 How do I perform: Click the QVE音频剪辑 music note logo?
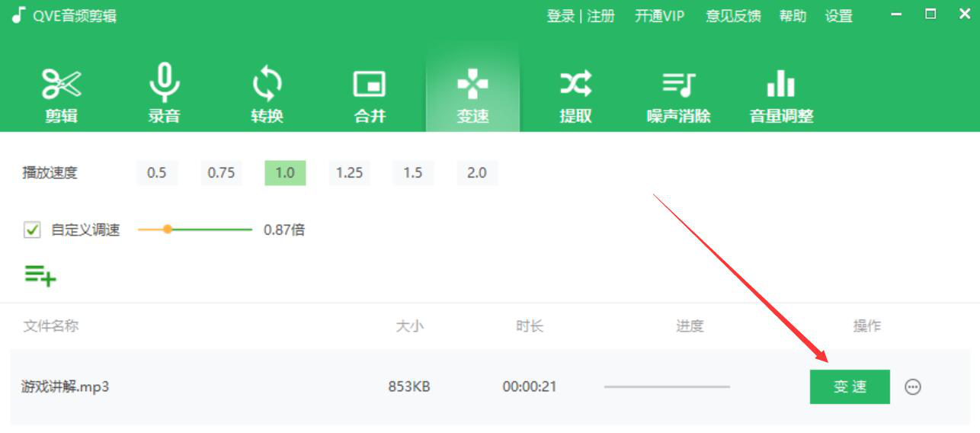(18, 15)
